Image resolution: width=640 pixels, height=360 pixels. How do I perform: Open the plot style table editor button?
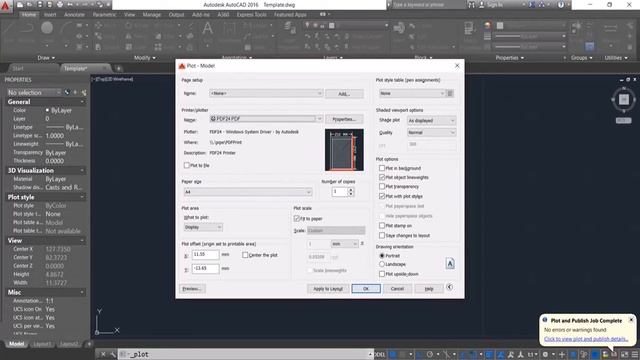click(x=450, y=93)
